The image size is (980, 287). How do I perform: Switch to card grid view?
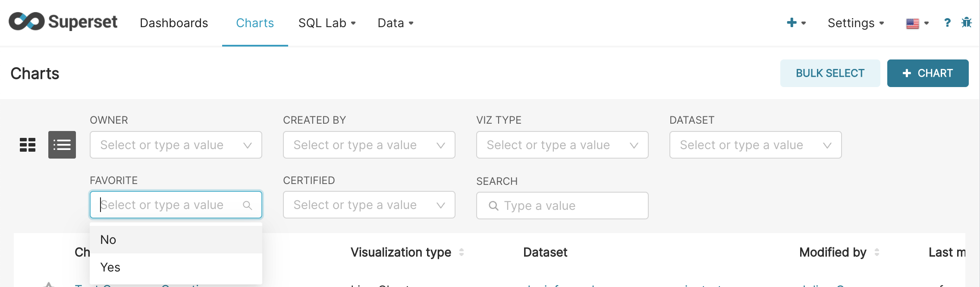(x=28, y=145)
